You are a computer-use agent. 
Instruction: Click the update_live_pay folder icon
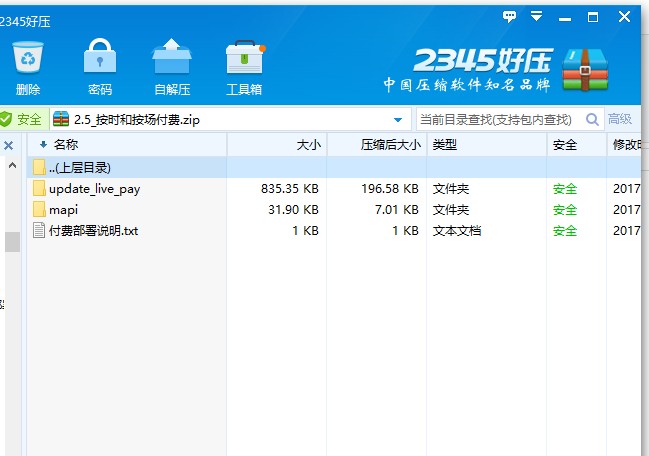click(x=39, y=188)
